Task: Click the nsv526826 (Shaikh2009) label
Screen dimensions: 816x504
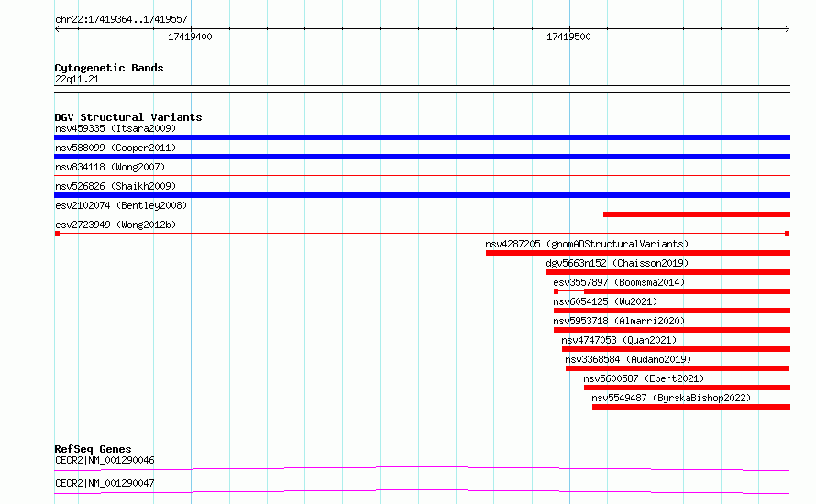Action: click(x=116, y=186)
